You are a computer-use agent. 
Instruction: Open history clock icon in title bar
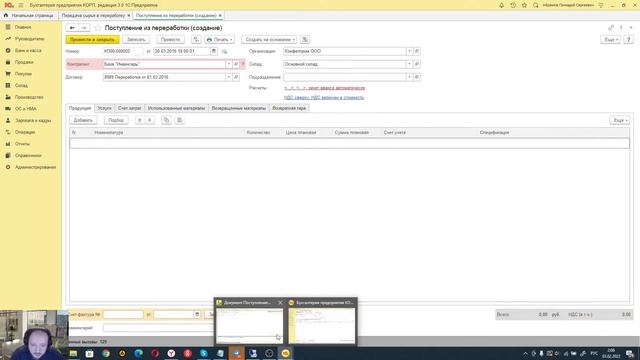click(513, 5)
